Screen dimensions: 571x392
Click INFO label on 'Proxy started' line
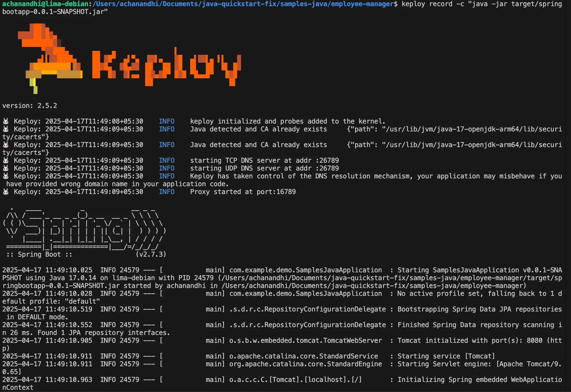[167, 192]
